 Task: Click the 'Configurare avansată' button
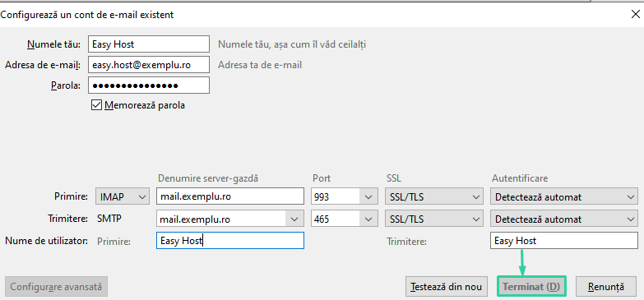tap(56, 286)
